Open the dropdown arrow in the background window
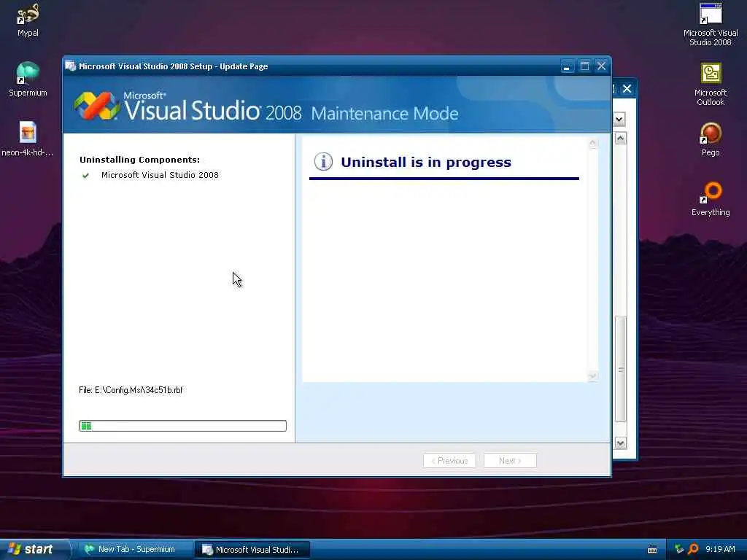 pyautogui.click(x=619, y=119)
